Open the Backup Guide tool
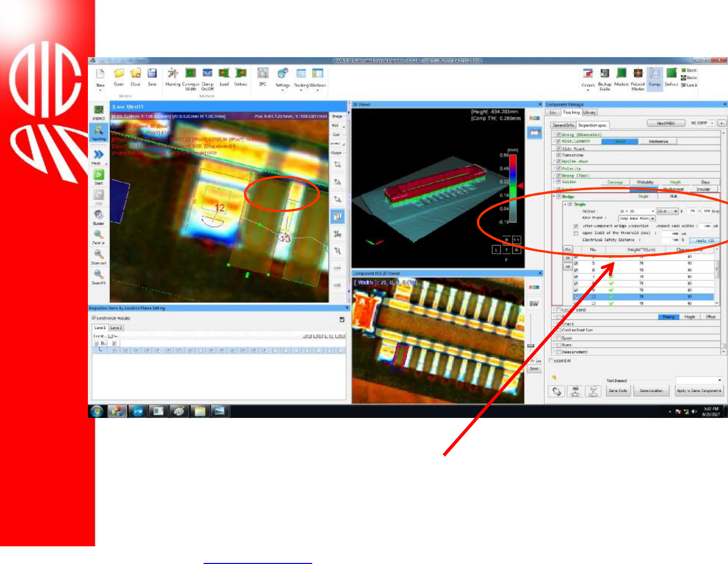 click(x=605, y=79)
